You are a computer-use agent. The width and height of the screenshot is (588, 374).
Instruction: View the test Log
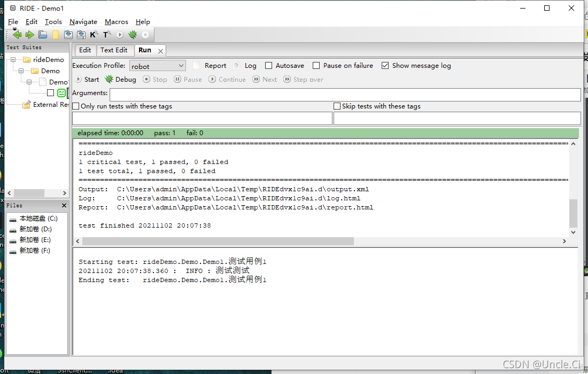(x=250, y=65)
